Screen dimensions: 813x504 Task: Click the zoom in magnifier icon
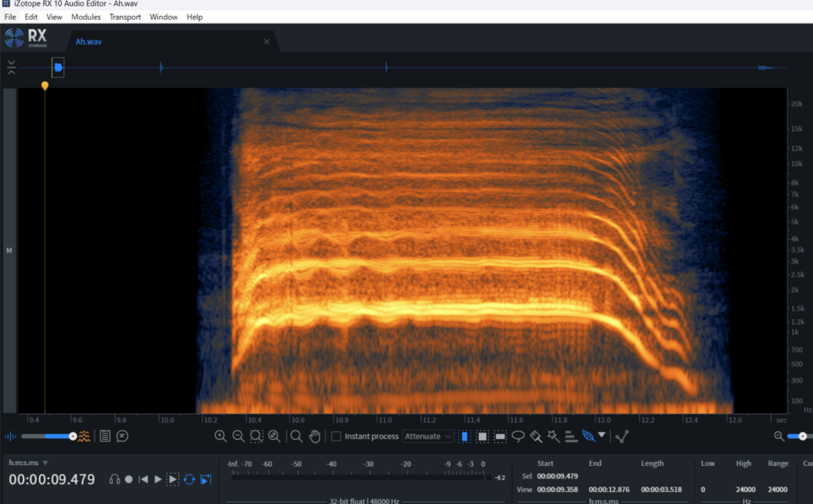pos(220,436)
